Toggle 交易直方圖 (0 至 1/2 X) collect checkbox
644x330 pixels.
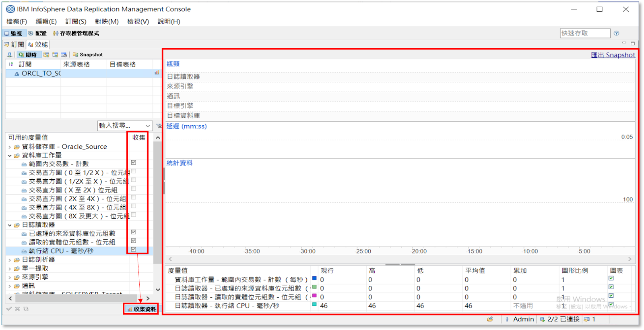(134, 171)
